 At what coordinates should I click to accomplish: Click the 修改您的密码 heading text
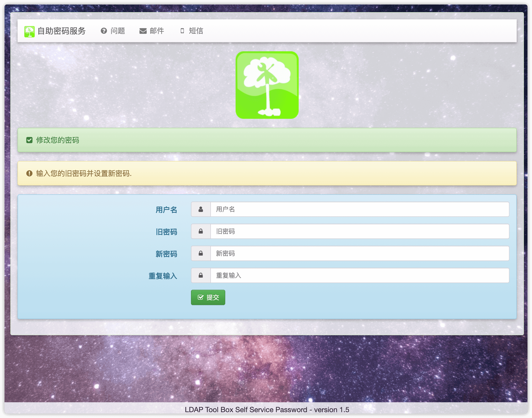pos(58,140)
